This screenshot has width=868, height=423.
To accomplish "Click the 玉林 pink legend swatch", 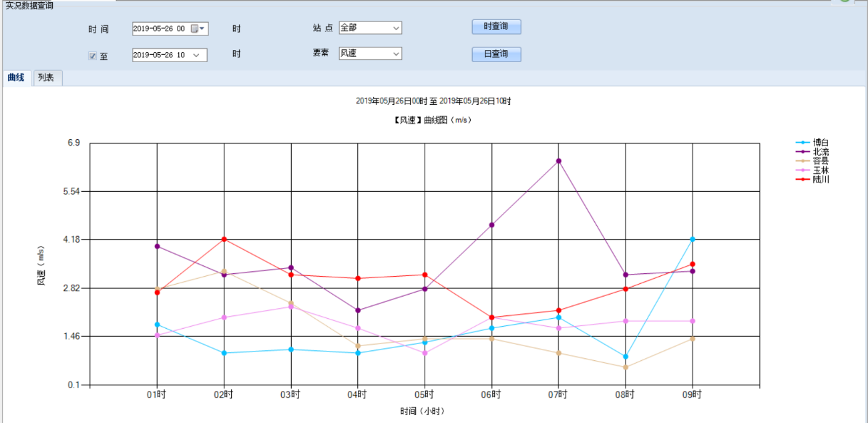I will [803, 170].
